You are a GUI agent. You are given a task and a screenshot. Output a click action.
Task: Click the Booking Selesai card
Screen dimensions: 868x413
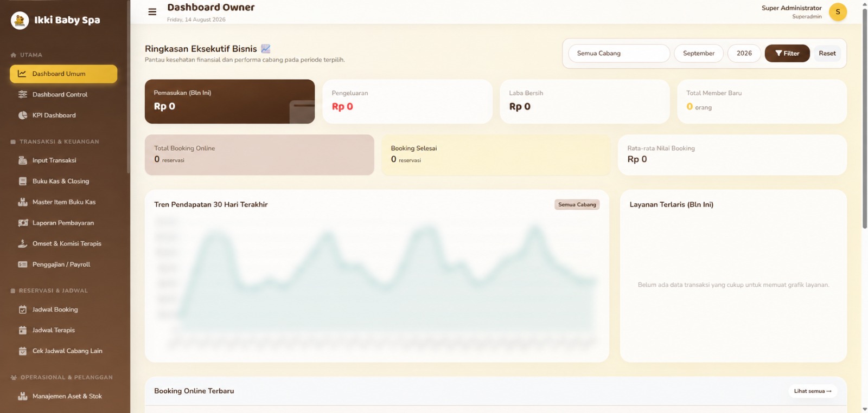coord(496,154)
